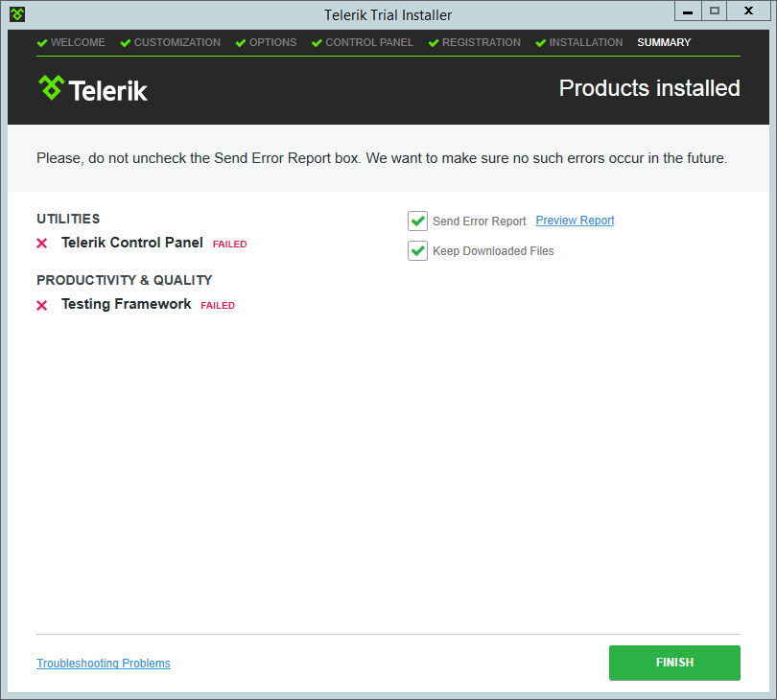Toggle the Keep Downloaded Files checkbox

pos(417,251)
